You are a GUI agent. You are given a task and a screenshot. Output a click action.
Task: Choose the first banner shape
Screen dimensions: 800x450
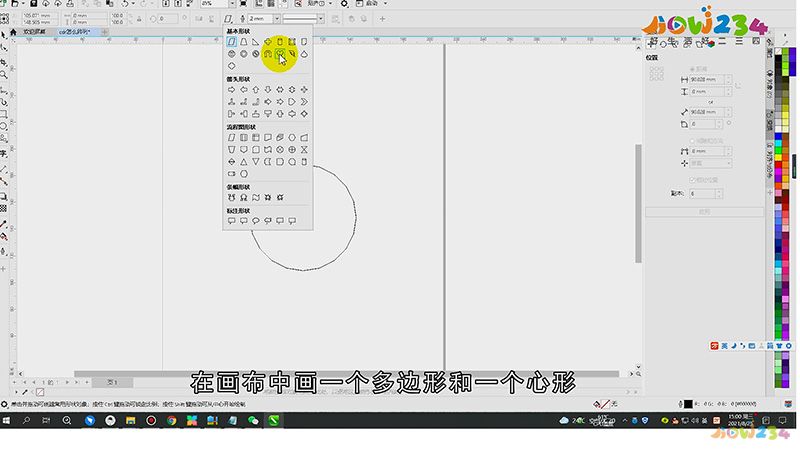(232, 197)
